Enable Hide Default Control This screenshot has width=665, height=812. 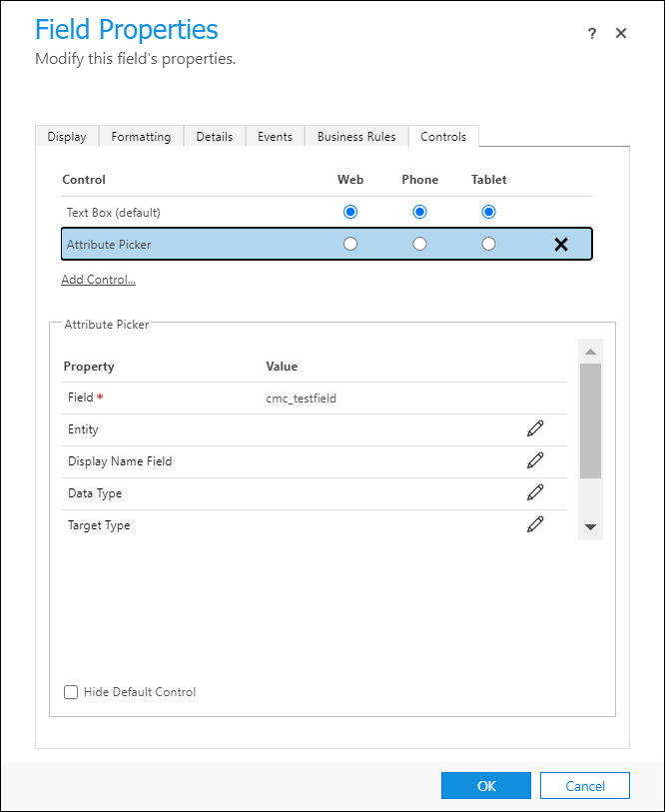71,692
